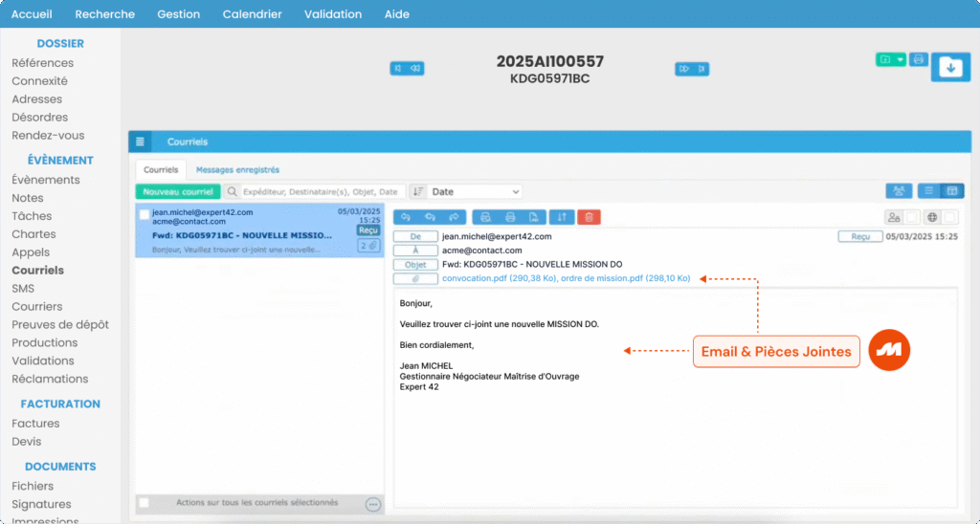Click the printer icon near the dossier header
The width and height of the screenshot is (980, 524).
[x=918, y=59]
